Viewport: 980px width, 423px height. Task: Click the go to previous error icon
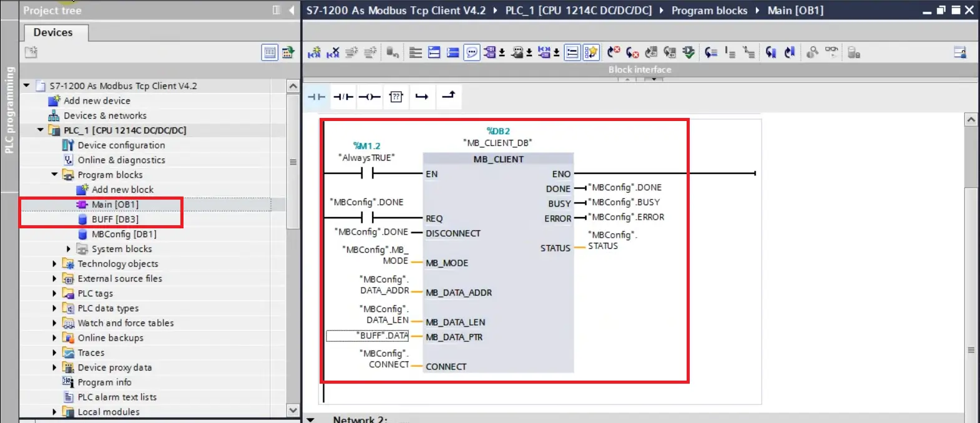click(x=614, y=53)
